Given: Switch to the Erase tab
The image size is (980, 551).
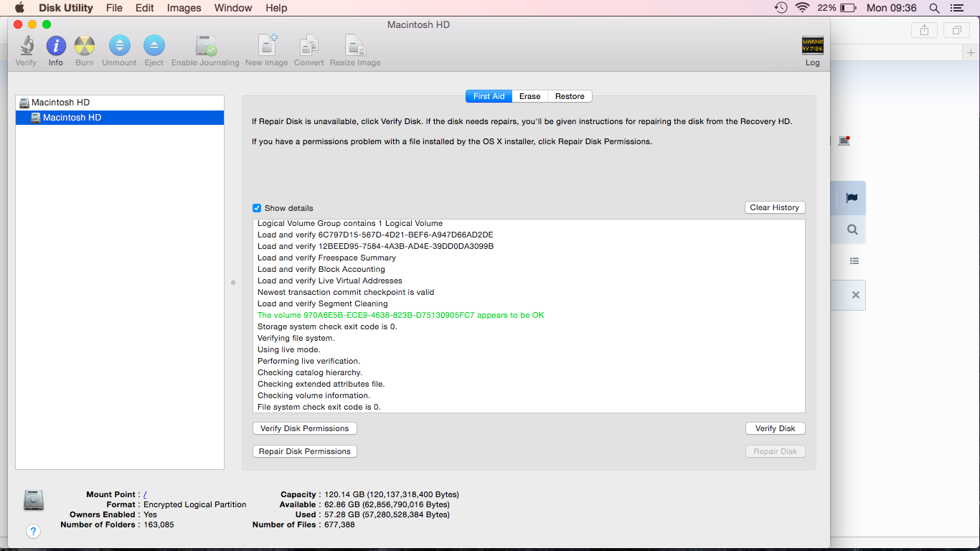Looking at the screenshot, I should coord(530,96).
